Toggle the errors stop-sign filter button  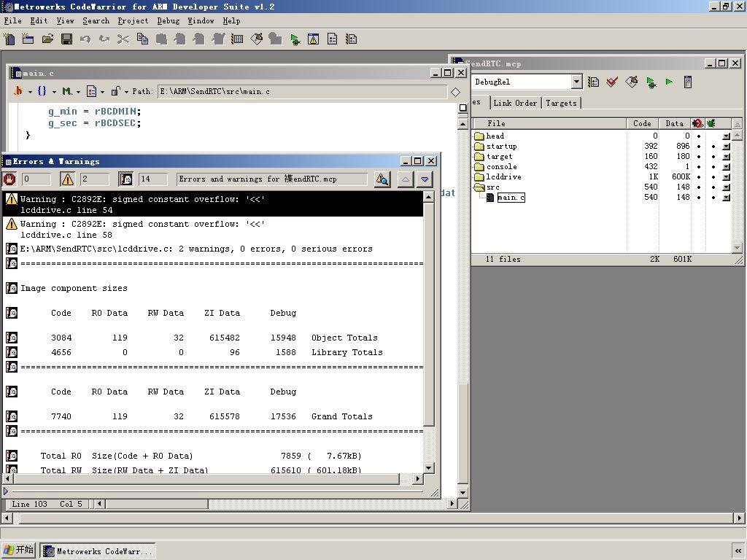click(9, 179)
